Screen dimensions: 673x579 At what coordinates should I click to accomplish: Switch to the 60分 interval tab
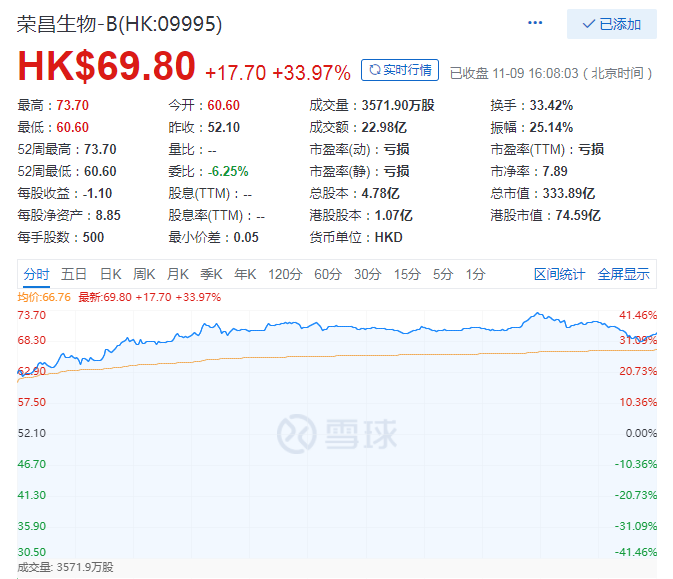click(328, 274)
